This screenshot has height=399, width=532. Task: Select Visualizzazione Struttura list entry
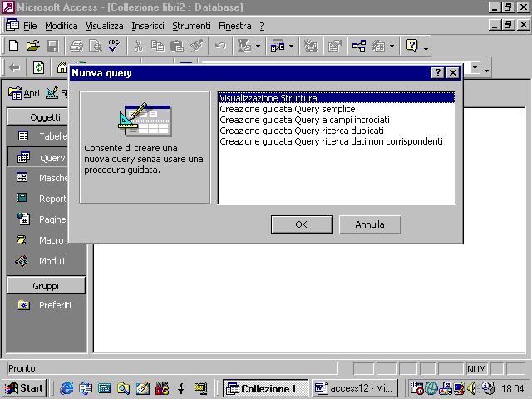tap(336, 98)
